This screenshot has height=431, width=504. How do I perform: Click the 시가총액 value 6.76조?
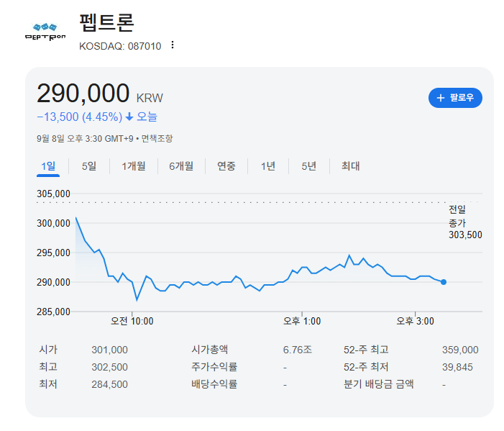[298, 350]
